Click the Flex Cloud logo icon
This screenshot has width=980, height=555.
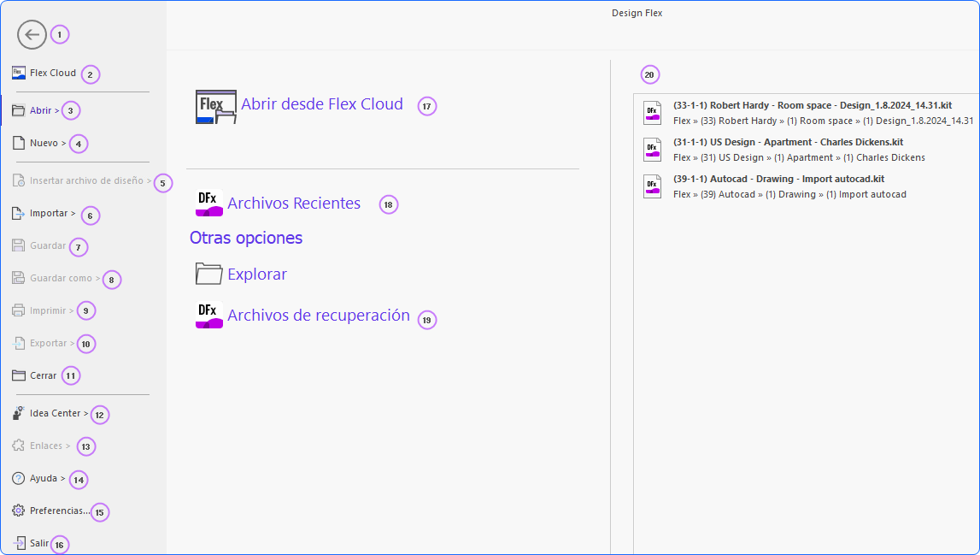point(19,73)
